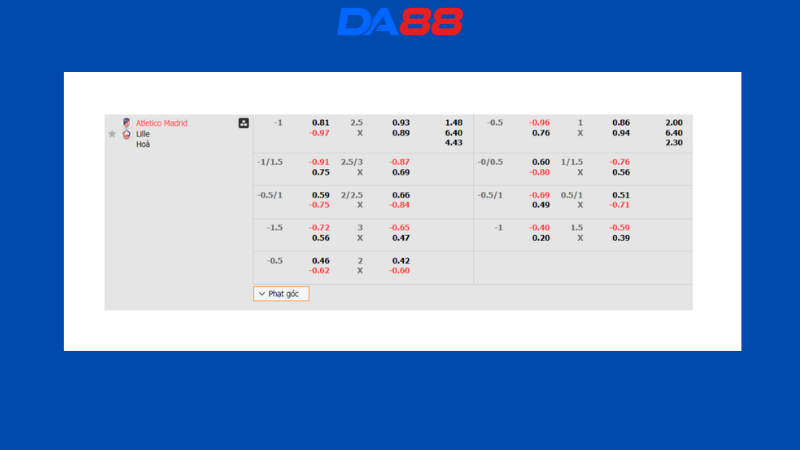Select the Lille team name

[x=143, y=134]
